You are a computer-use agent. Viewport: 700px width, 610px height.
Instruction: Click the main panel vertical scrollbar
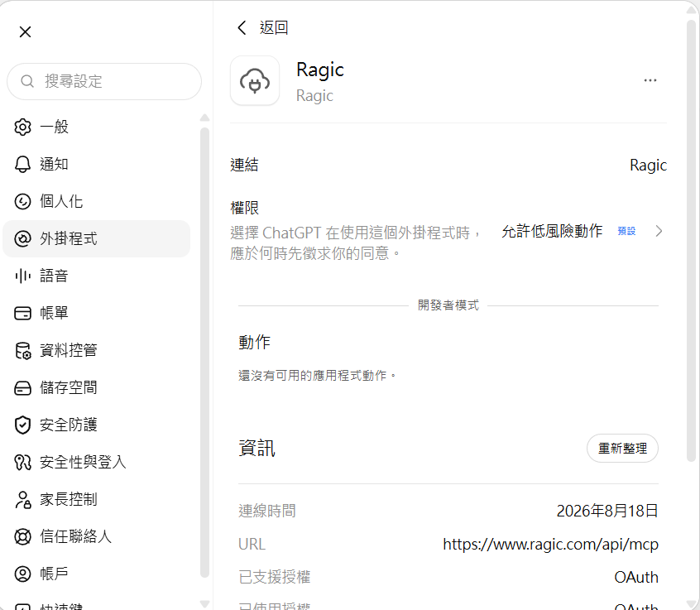tap(691, 240)
